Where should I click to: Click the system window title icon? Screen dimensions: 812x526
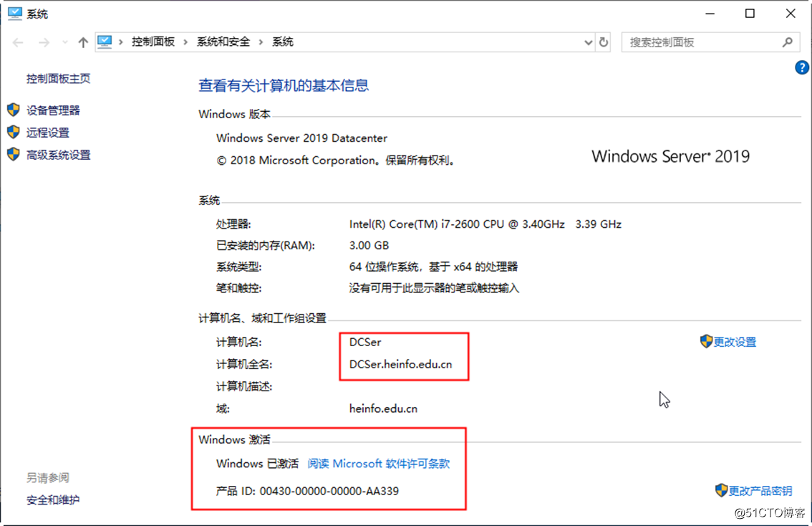(x=14, y=14)
